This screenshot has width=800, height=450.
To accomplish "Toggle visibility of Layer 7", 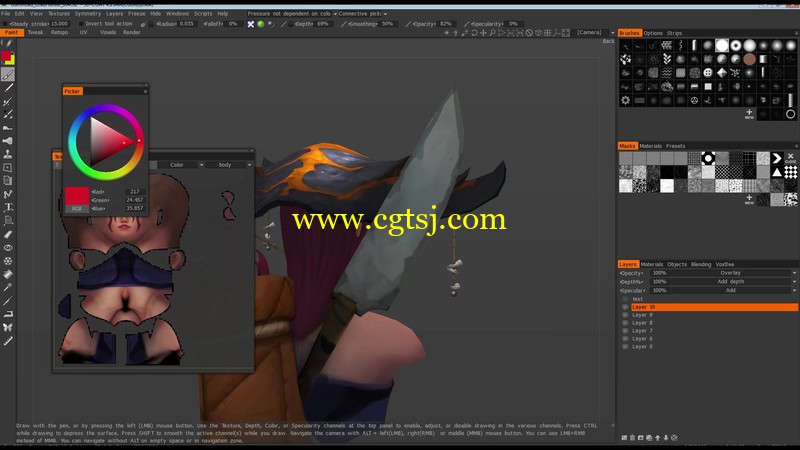I will click(x=626, y=331).
